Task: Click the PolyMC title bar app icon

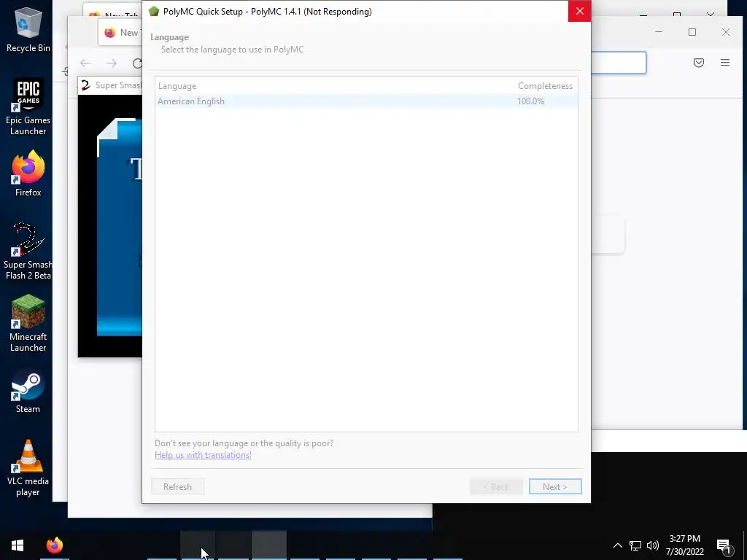Action: pos(153,12)
